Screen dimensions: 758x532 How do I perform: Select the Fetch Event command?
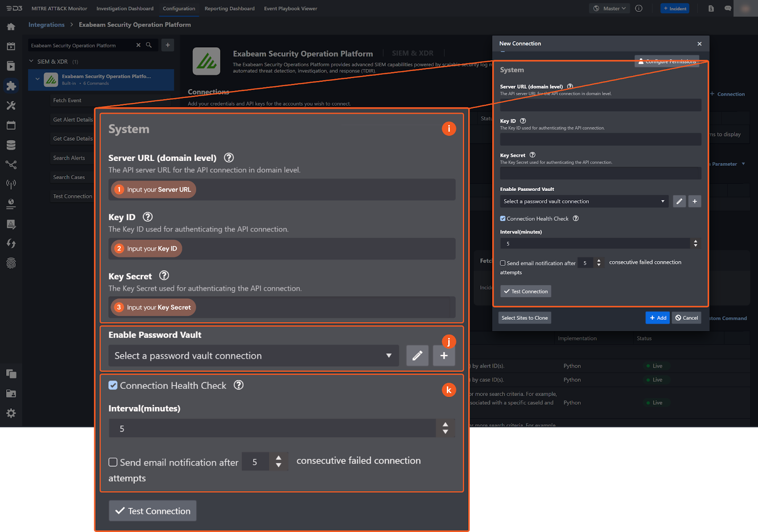(67, 100)
